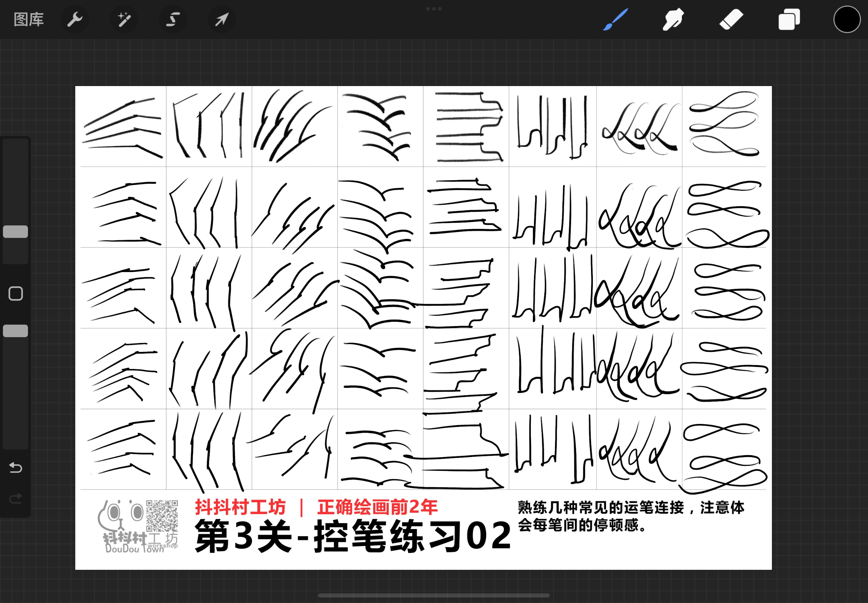Undo the last stroke
The image size is (868, 603).
click(x=15, y=468)
